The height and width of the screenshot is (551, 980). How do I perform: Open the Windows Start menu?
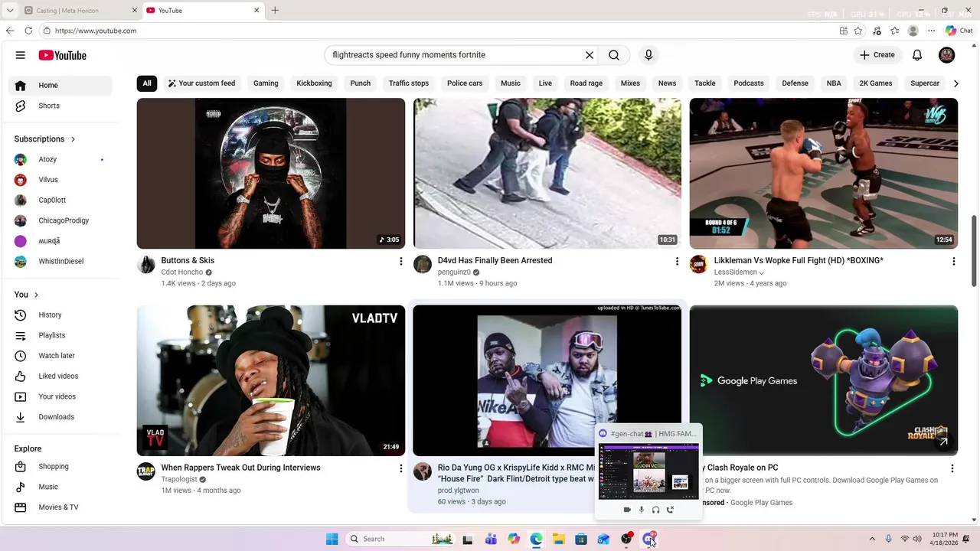[332, 539]
